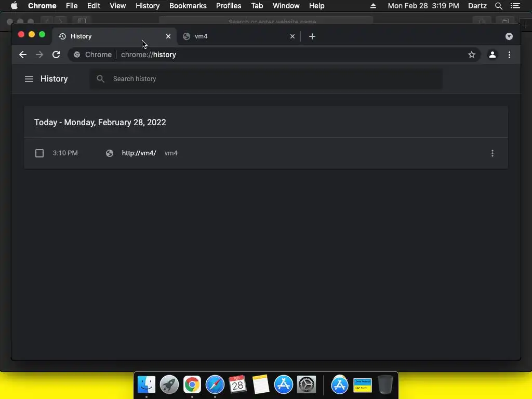Open the View menu
This screenshot has height=399, width=532.
118,6
